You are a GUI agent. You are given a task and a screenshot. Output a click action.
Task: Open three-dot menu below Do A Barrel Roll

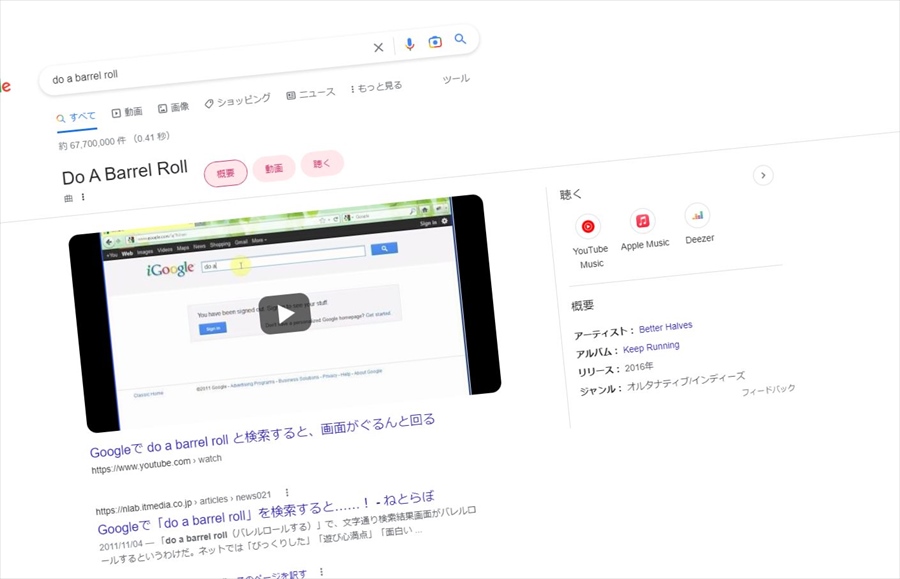click(x=83, y=197)
